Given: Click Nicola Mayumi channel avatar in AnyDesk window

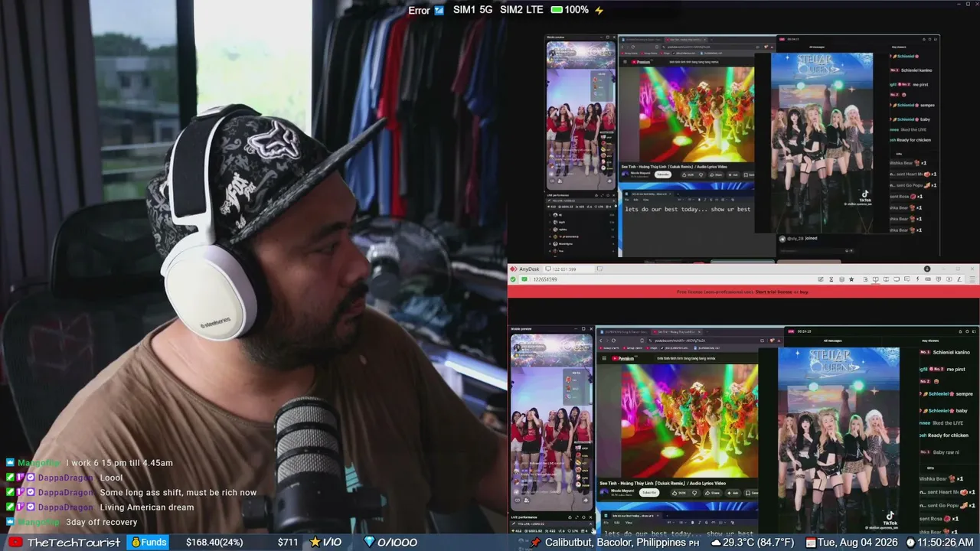Looking at the screenshot, I should coord(603,493).
